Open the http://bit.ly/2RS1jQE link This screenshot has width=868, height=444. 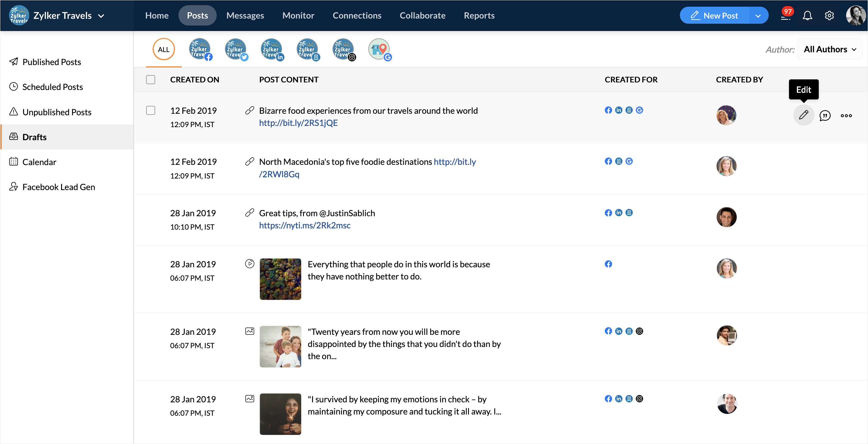pyautogui.click(x=298, y=123)
